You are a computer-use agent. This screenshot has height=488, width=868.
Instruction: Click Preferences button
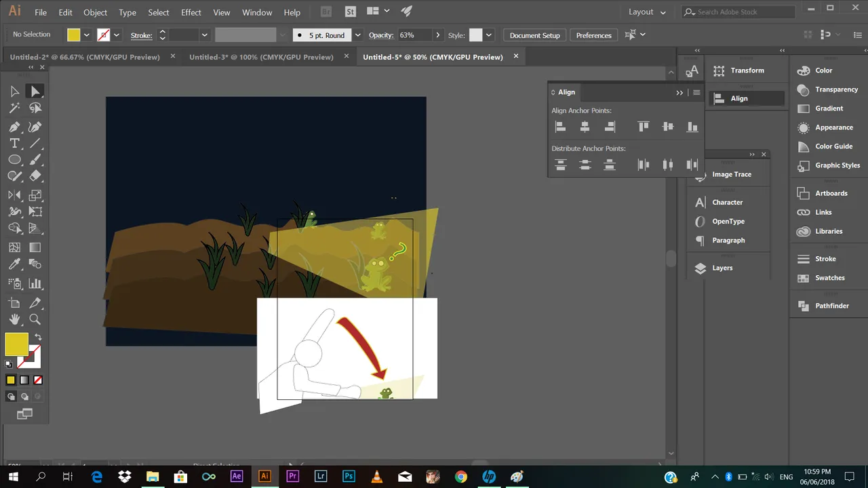click(594, 35)
